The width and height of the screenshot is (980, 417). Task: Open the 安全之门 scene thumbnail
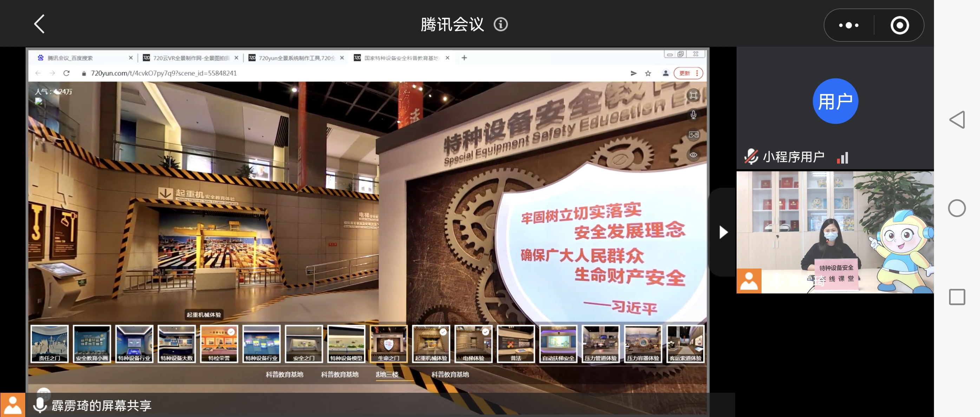(x=304, y=344)
